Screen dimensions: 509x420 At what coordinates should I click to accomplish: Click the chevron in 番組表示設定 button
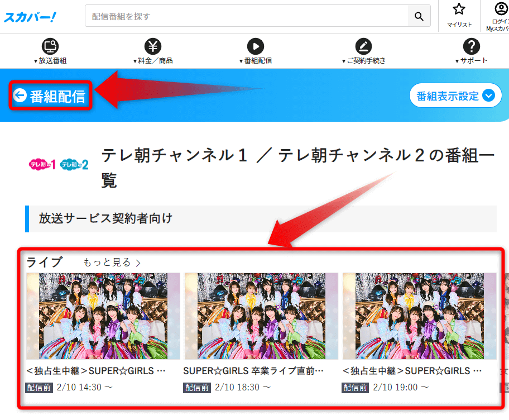488,96
